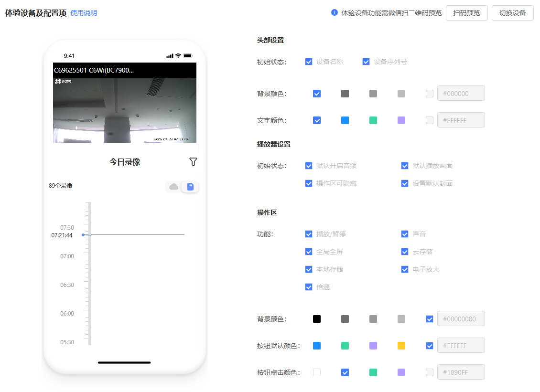Toggle the 云存储 function checkbox
The image size is (540, 392).
point(405,252)
